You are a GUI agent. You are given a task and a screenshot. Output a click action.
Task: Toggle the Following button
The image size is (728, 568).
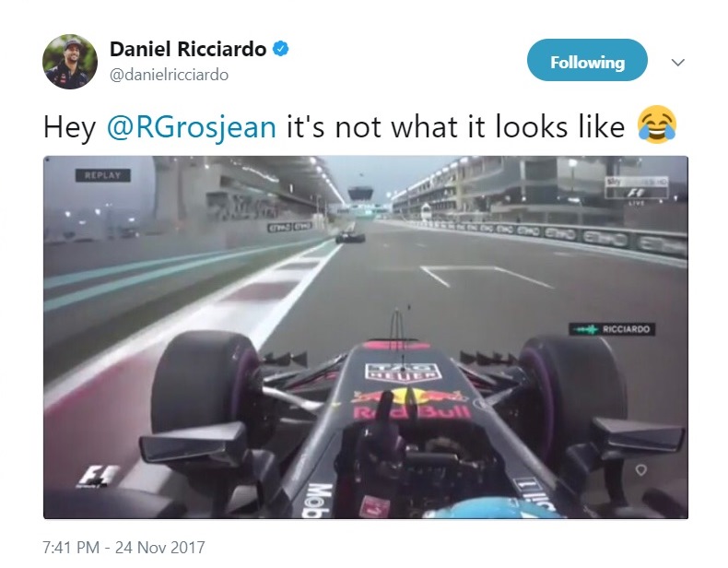[x=587, y=60]
